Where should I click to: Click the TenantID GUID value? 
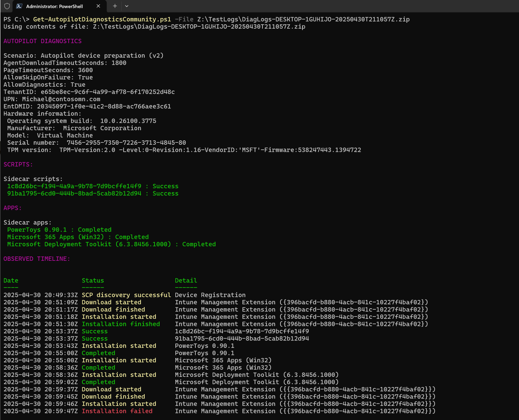107,92
